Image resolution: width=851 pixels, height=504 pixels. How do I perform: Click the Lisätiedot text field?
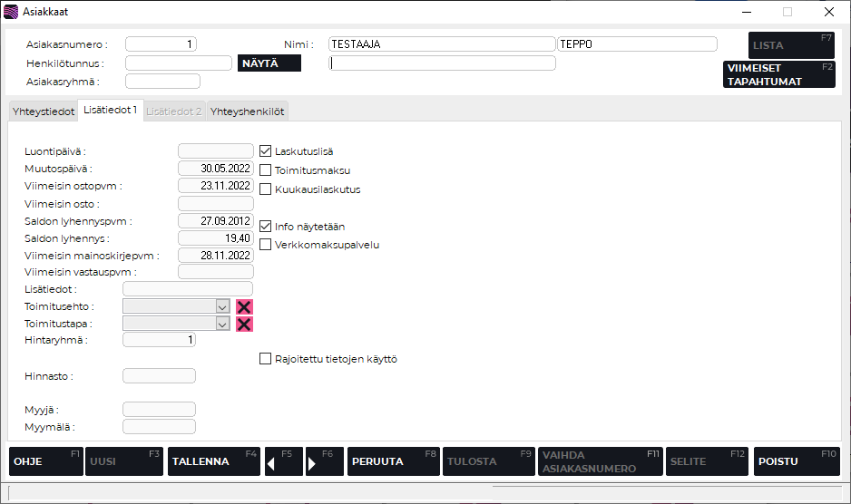187,289
